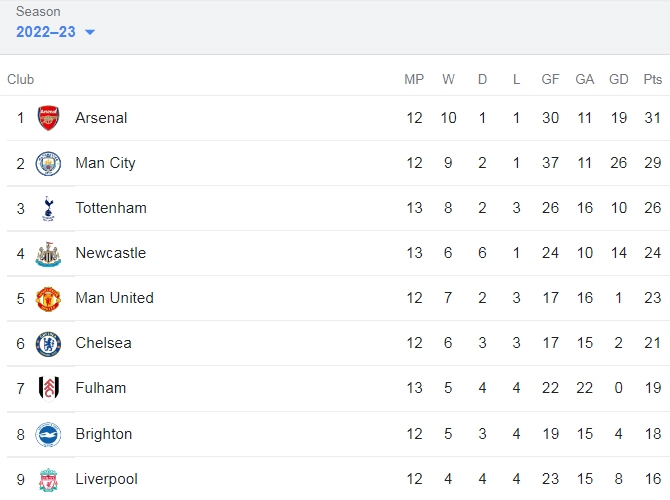The height and width of the screenshot is (500, 670).
Task: Open the Newcastle team name link
Action: pos(111,253)
